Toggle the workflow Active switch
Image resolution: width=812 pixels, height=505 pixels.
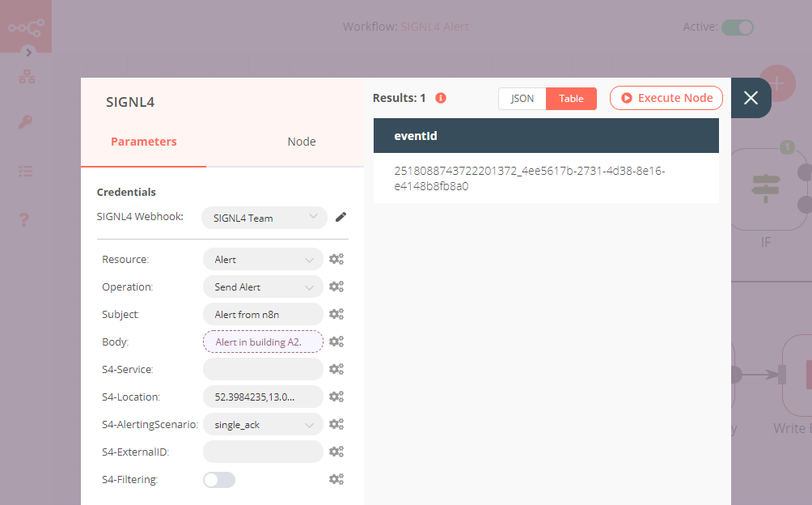(738, 28)
